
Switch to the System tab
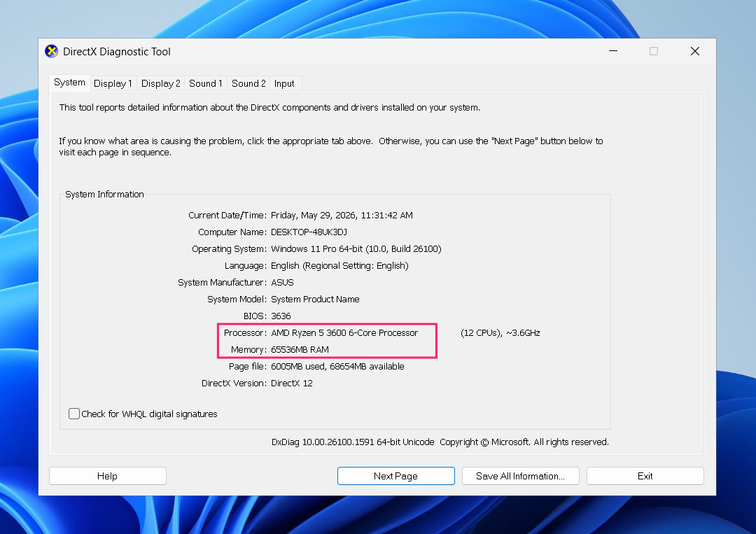[69, 83]
